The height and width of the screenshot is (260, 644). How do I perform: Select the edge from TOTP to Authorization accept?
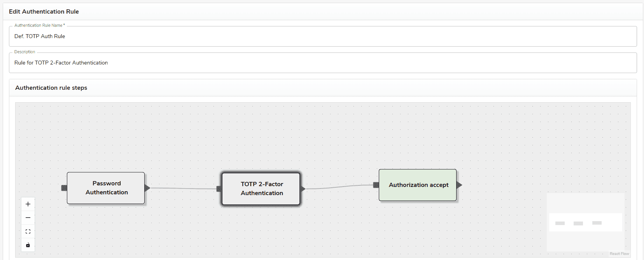[x=338, y=187]
